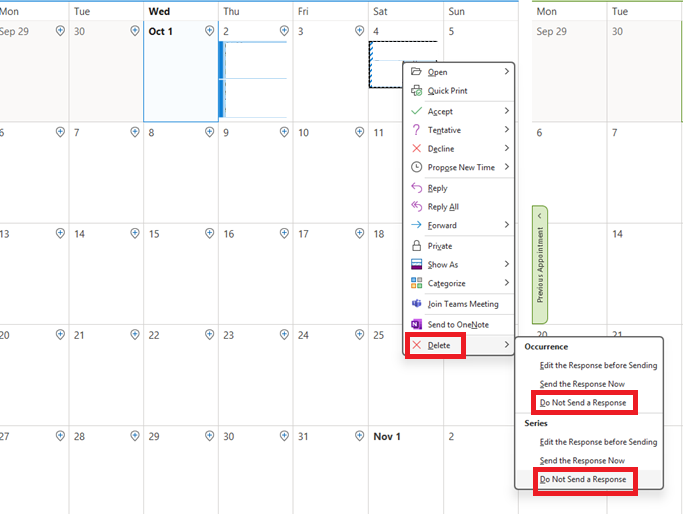Choose Join Teams Meeting
This screenshot has height=514, width=683.
coord(459,304)
